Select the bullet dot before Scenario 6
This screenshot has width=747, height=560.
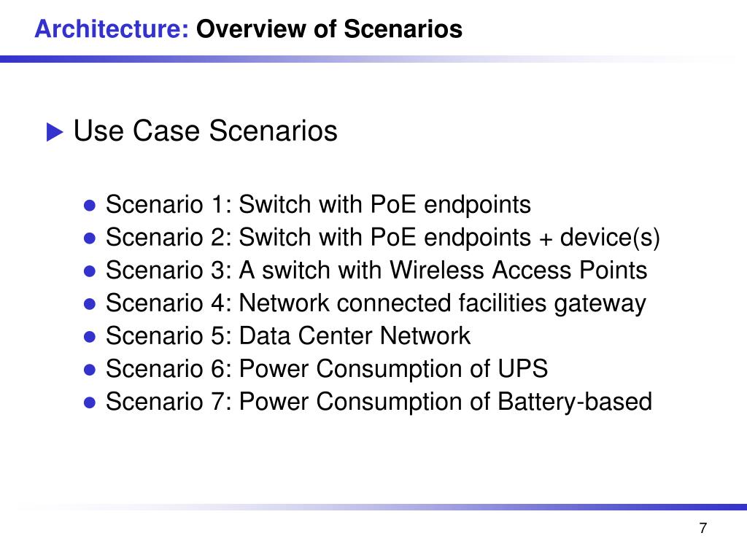point(90,370)
